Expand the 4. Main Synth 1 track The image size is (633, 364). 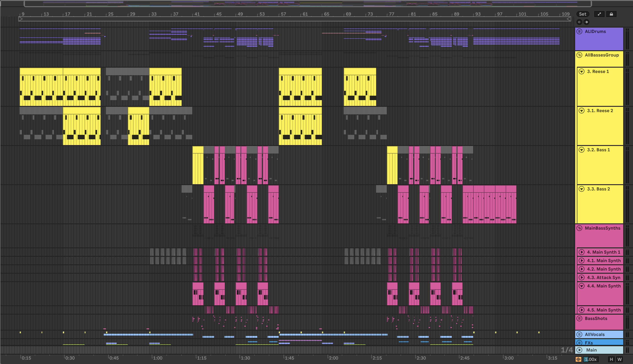[582, 252]
